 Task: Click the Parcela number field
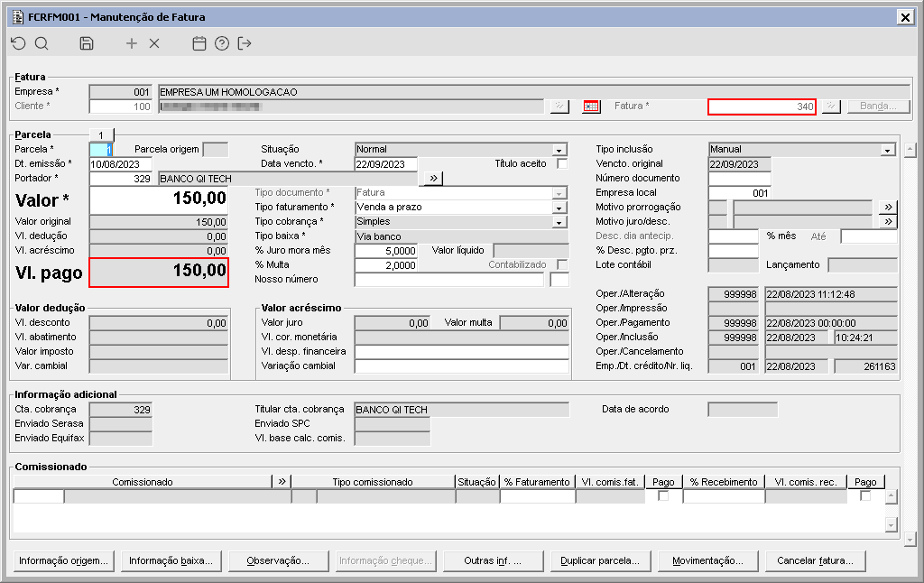[101, 150]
